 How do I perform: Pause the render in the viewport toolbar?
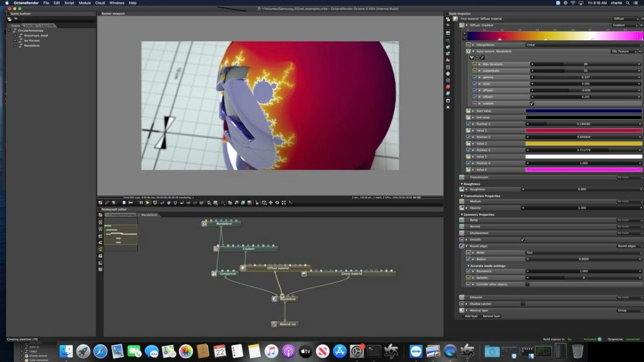[141, 203]
